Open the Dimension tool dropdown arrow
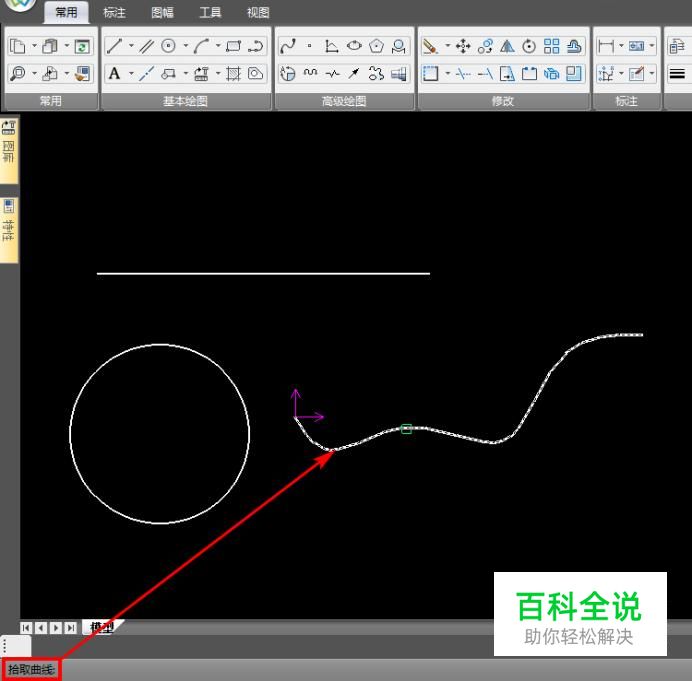 click(621, 45)
